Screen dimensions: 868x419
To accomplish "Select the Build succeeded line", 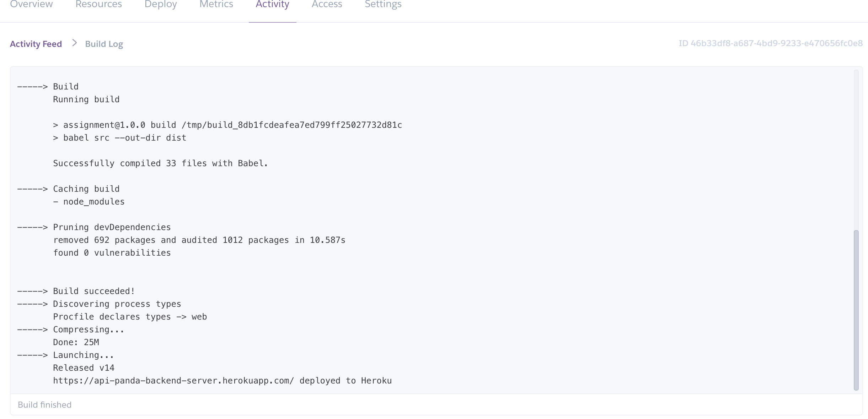I will click(x=76, y=290).
